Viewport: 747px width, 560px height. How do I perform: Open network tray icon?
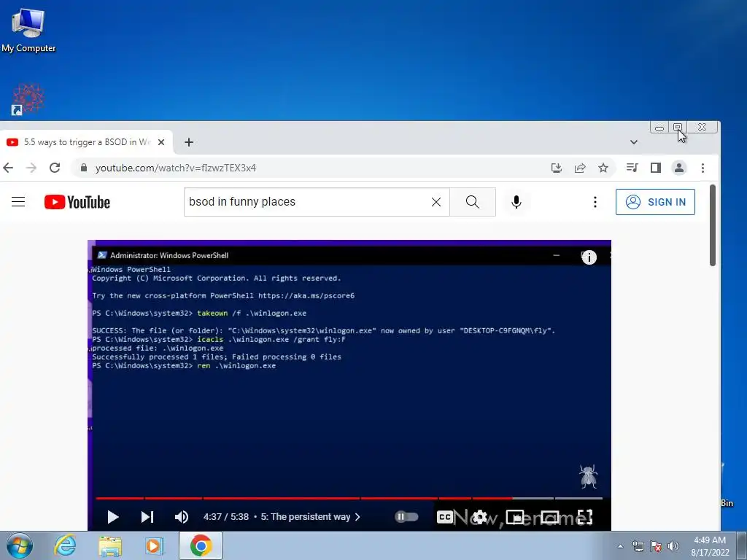(638, 546)
